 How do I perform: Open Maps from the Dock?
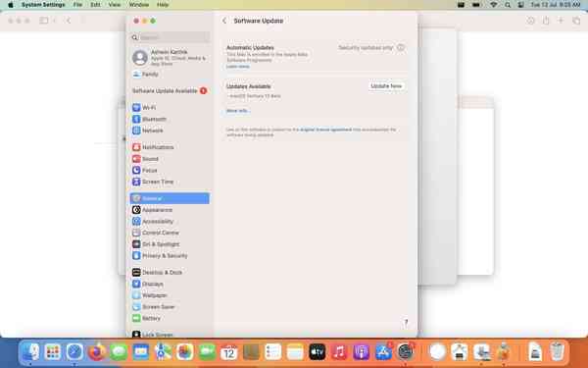point(163,352)
